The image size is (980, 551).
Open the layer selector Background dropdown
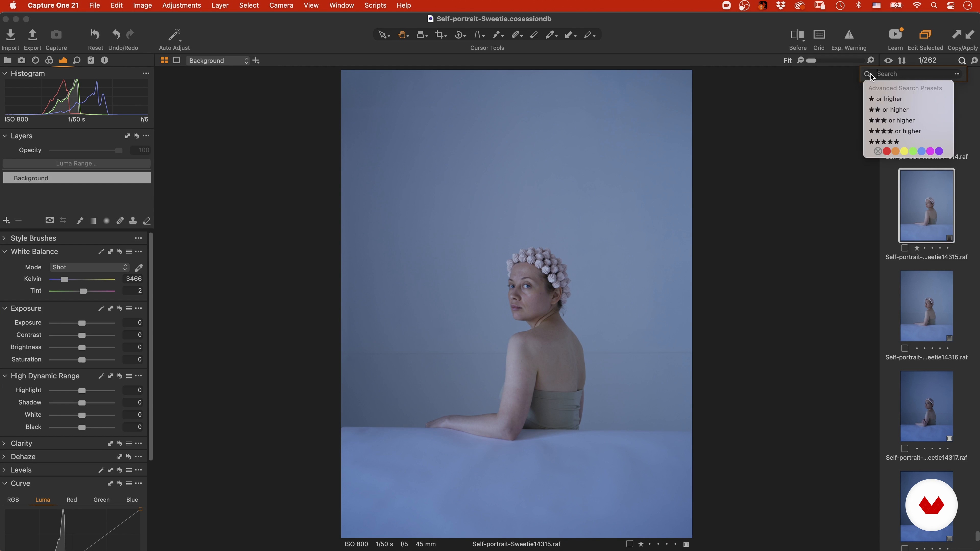point(218,61)
